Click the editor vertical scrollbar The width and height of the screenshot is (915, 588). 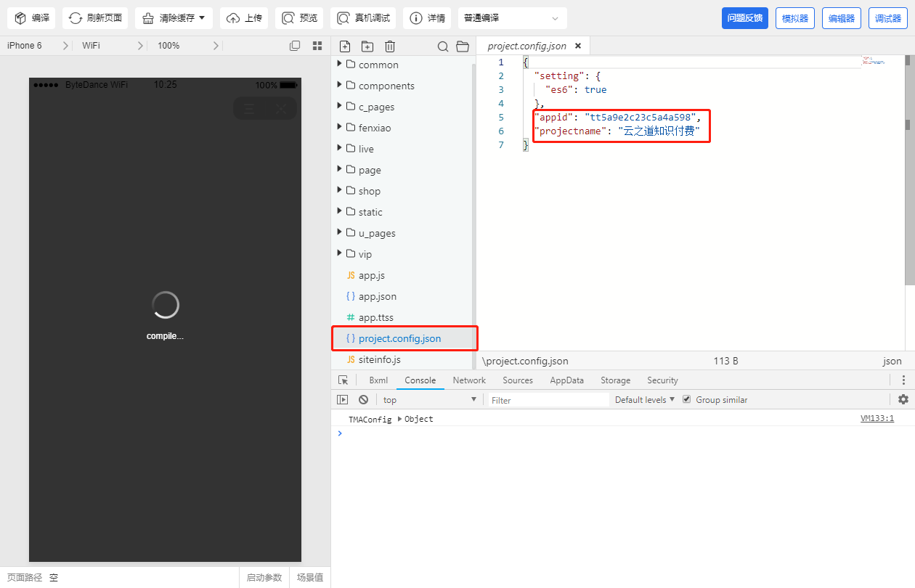tap(911, 171)
